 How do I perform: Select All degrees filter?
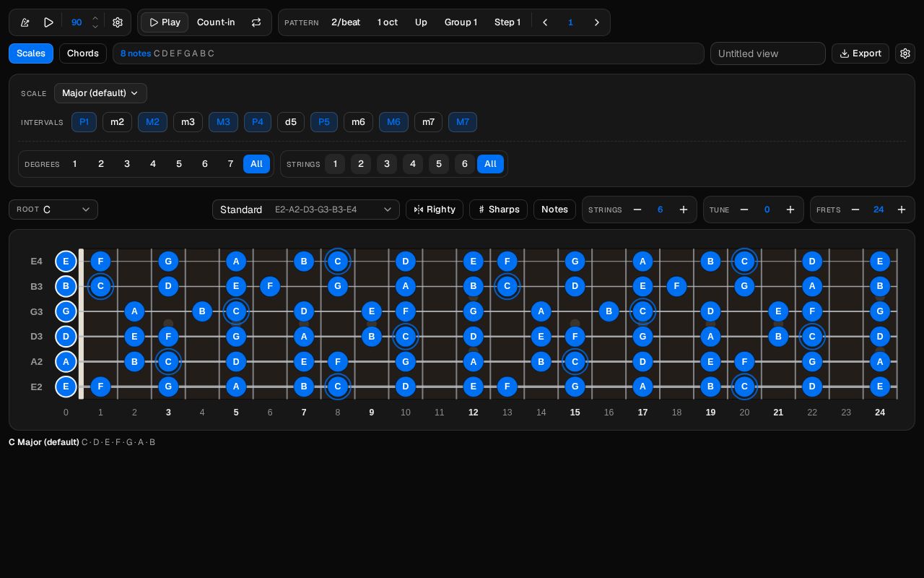tap(256, 164)
